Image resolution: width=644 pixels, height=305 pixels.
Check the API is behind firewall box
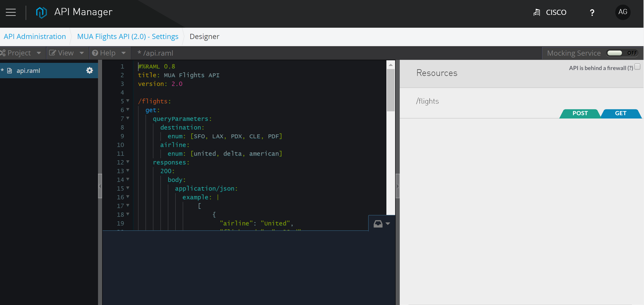point(637,67)
